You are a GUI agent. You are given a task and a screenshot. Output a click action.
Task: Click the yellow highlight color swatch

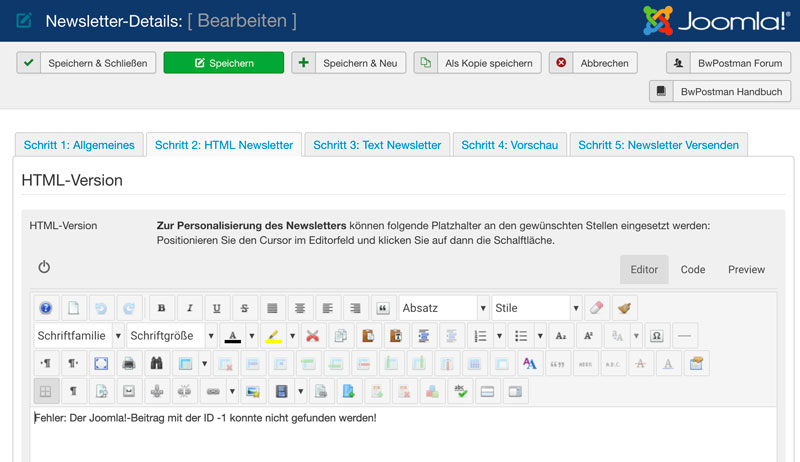tap(272, 336)
